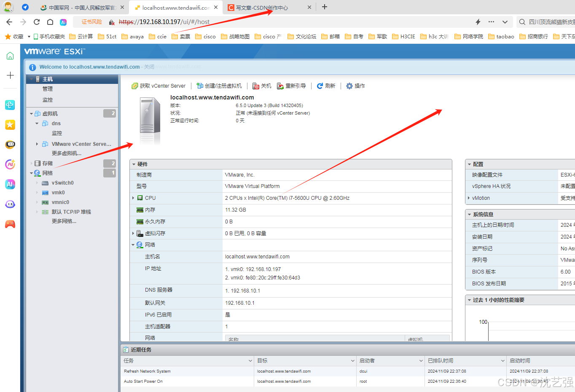Viewport: 575px width, 392px height.
Task: Open the 云计算 bookmark folder
Action: click(x=81, y=37)
